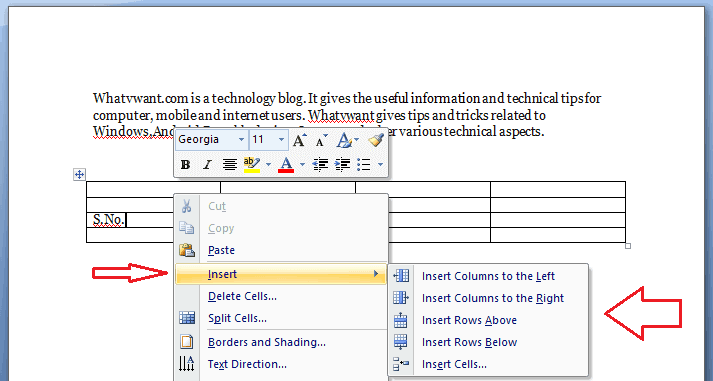Expand the bullet style dropdown arrow
This screenshot has width=713, height=381.
380,164
